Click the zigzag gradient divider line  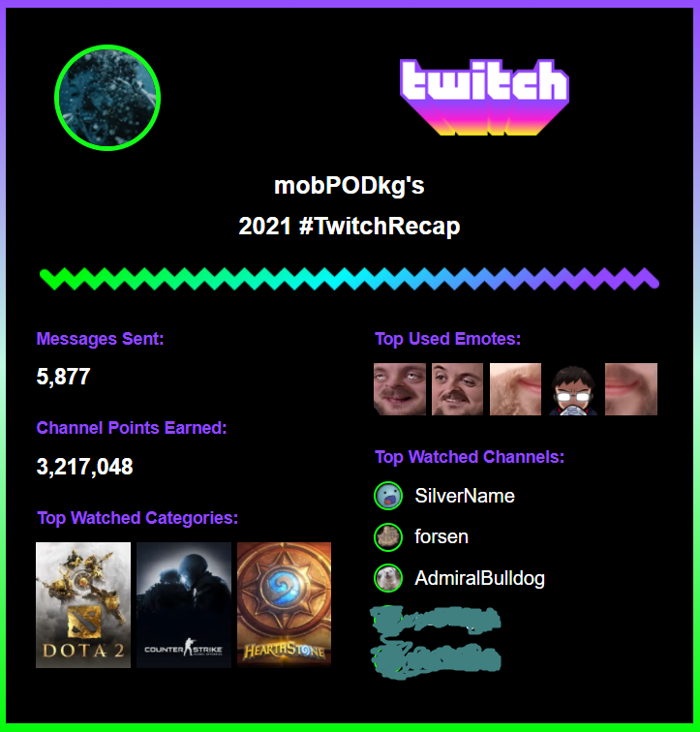(x=350, y=279)
